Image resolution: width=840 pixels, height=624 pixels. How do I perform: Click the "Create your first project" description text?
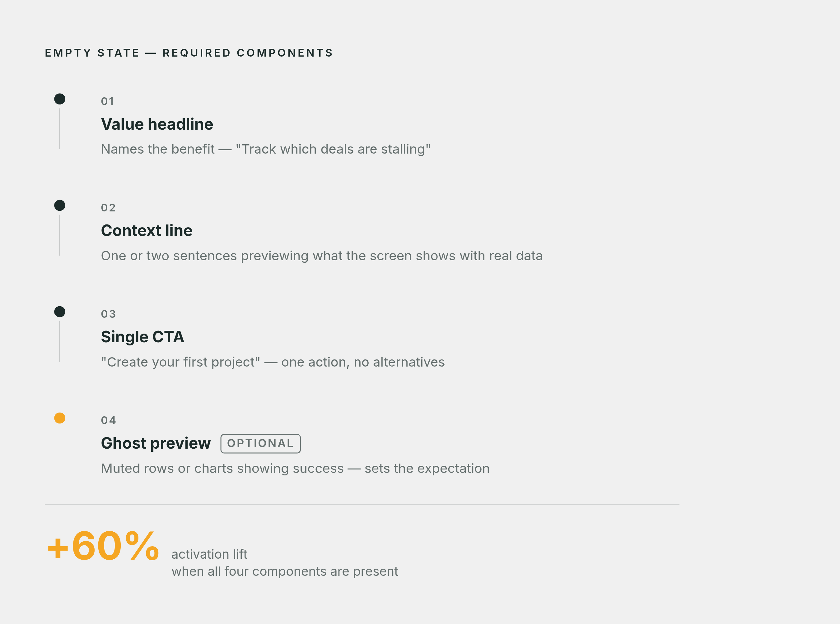click(181, 362)
